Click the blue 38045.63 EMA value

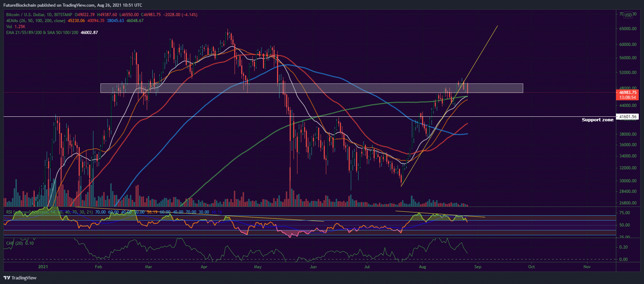116,21
